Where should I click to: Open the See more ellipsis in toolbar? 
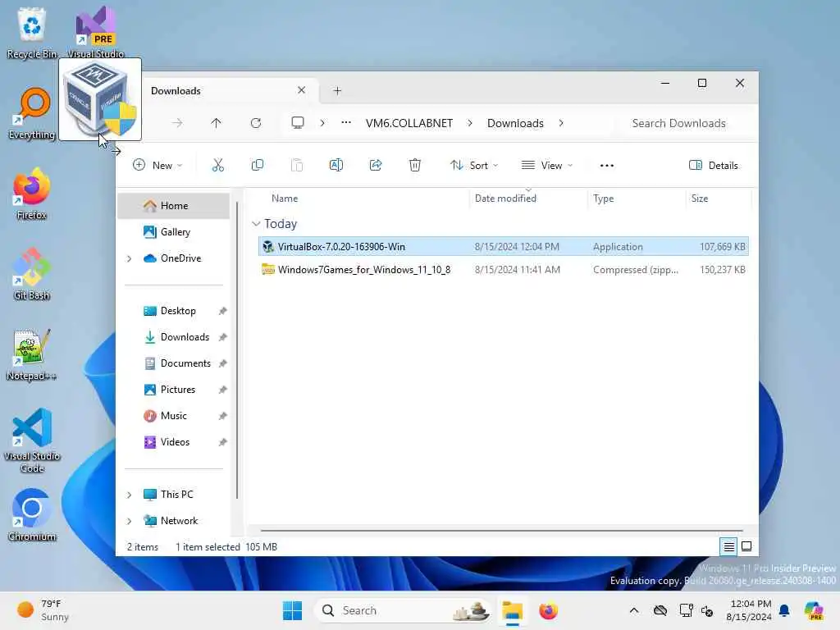[606, 166]
